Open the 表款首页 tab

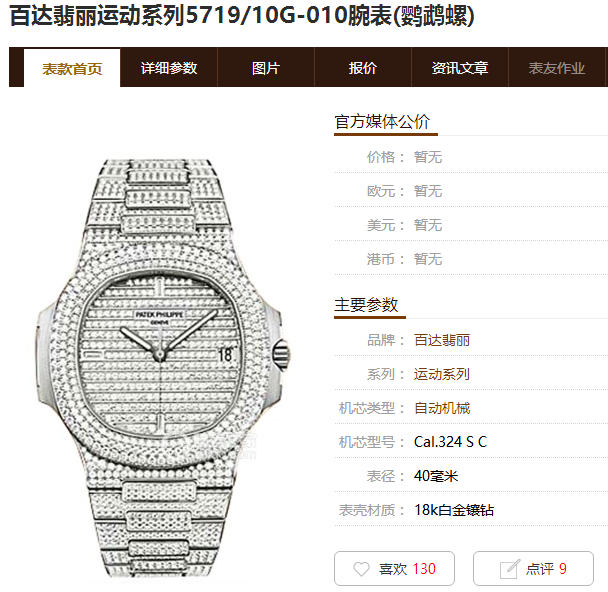(x=72, y=68)
